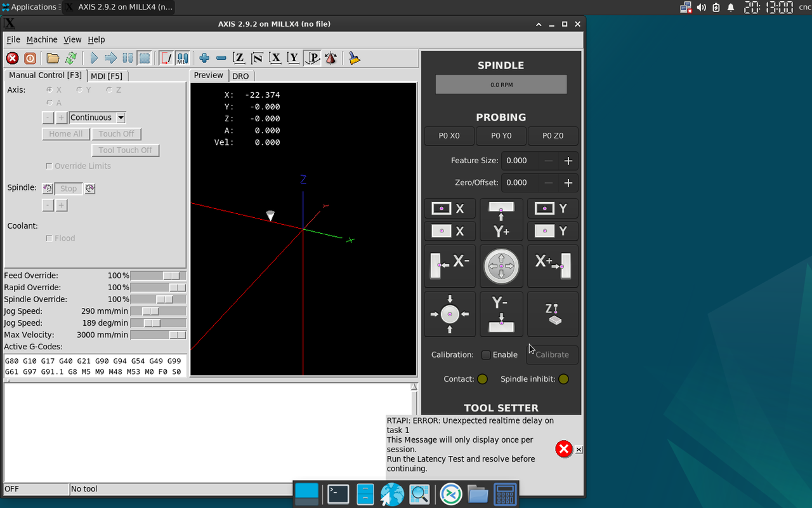Start spindle clockwise icon
This screenshot has height=508, width=812.
[89, 189]
